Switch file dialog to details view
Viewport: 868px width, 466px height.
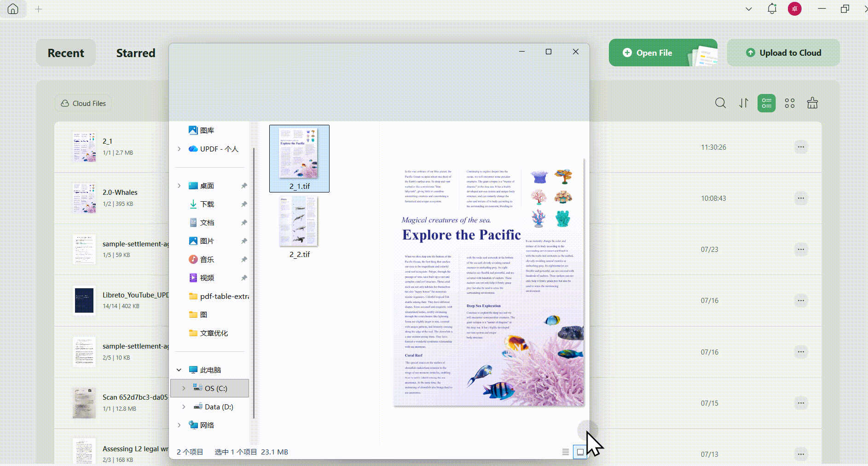tap(566, 452)
